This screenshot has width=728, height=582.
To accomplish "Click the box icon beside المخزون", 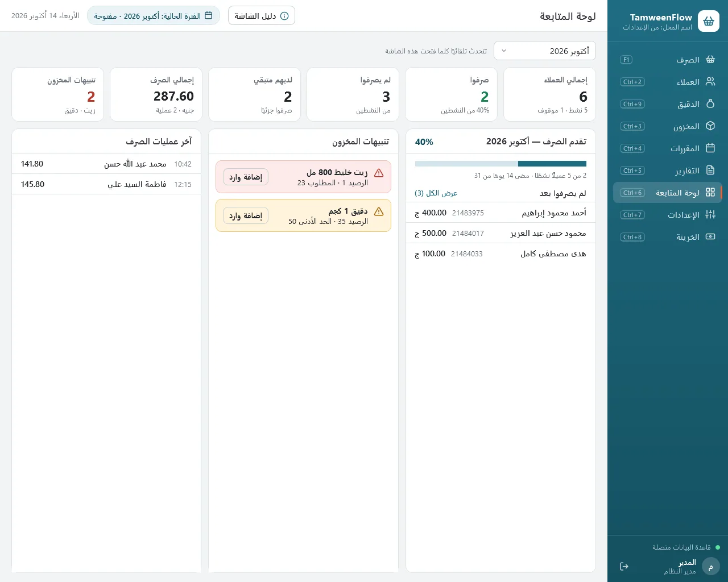I will [x=710, y=126].
